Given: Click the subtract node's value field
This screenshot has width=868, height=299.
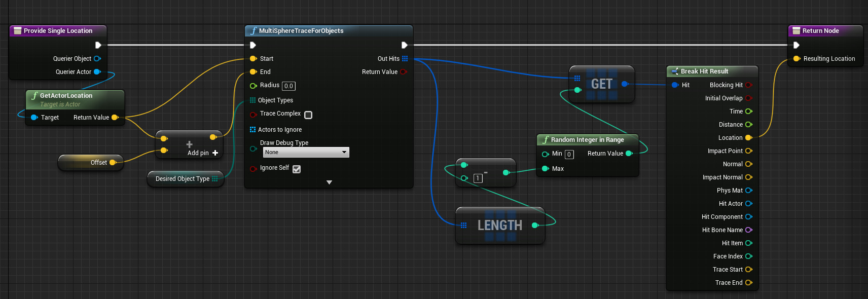Looking at the screenshot, I should pos(478,178).
